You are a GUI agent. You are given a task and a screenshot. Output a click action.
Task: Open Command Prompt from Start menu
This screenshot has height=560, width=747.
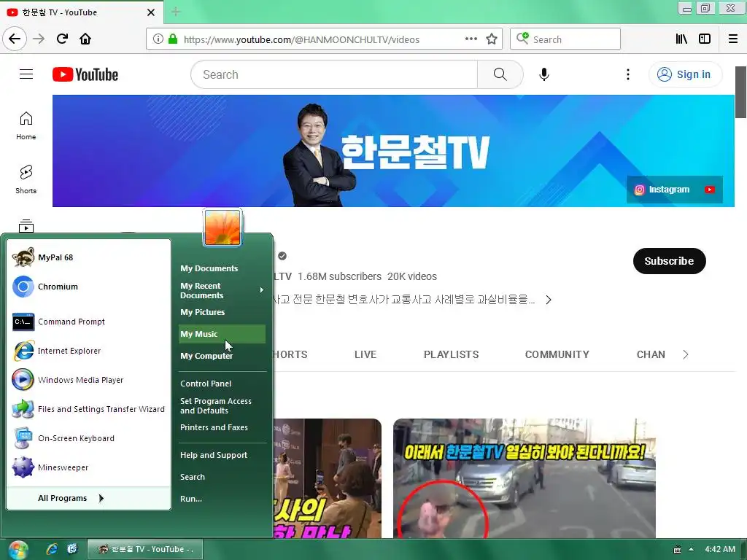tap(88, 322)
